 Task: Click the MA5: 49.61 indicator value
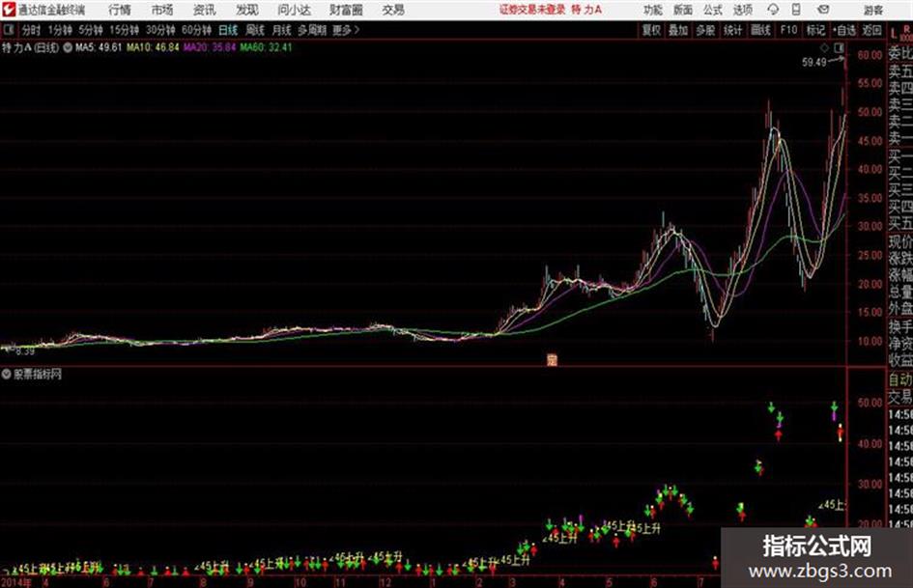tap(99, 47)
